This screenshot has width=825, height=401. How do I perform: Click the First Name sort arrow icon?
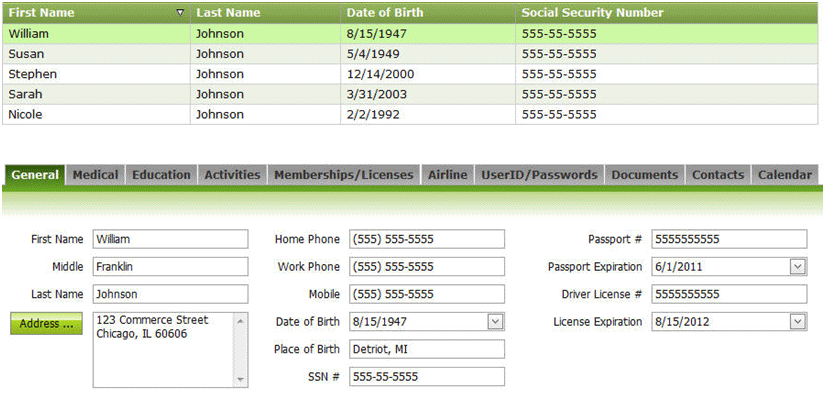click(x=180, y=13)
